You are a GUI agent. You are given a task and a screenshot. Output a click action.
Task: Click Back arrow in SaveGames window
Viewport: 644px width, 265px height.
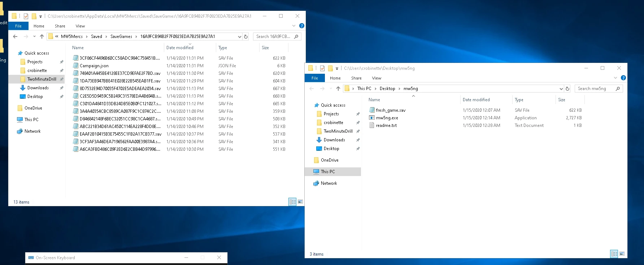[x=15, y=37]
